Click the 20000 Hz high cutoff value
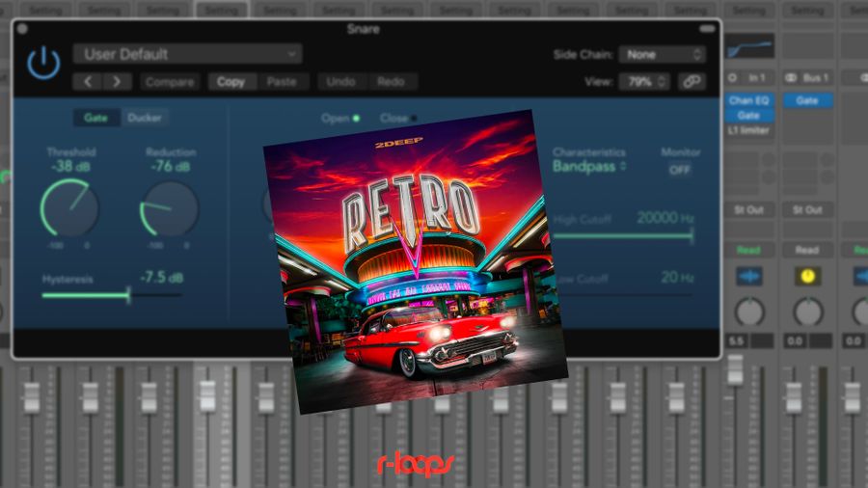The height and width of the screenshot is (488, 868). pyautogui.click(x=665, y=218)
